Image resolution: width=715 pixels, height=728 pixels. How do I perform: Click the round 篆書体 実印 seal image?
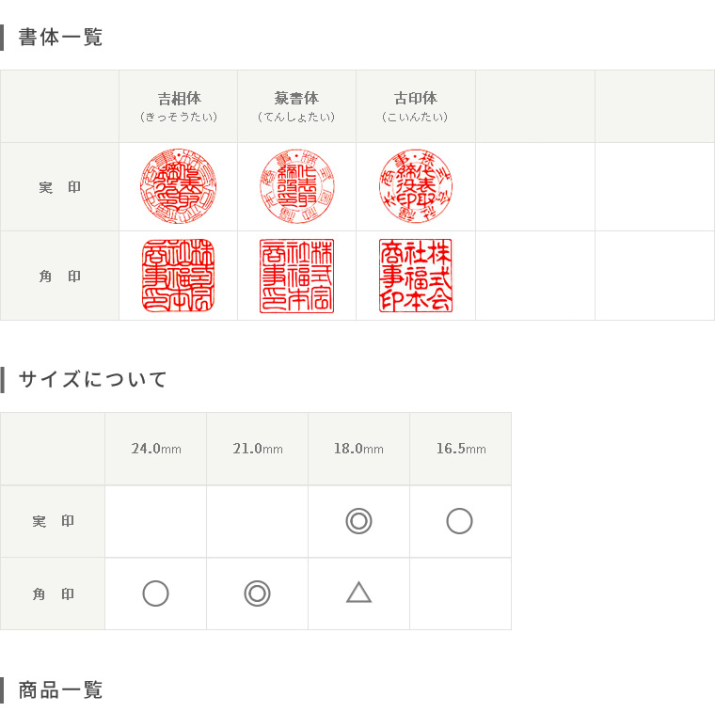(x=297, y=186)
